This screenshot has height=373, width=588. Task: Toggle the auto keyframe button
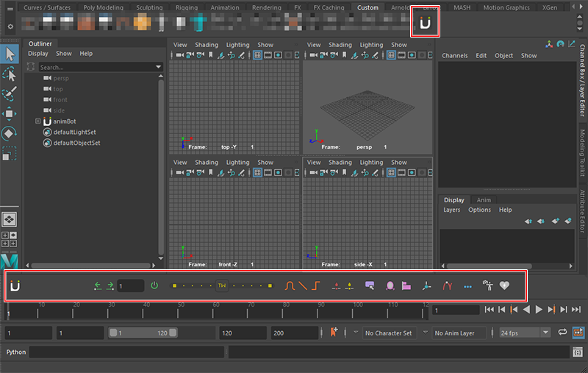334,333
